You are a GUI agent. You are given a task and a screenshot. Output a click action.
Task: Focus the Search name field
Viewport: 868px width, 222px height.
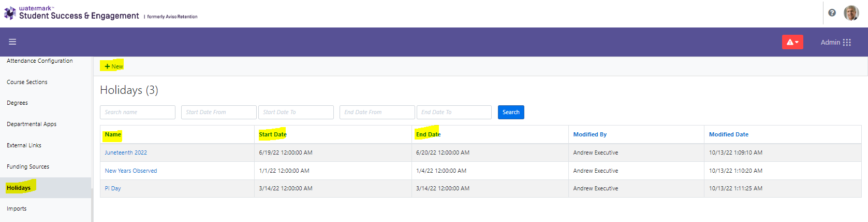tap(138, 112)
